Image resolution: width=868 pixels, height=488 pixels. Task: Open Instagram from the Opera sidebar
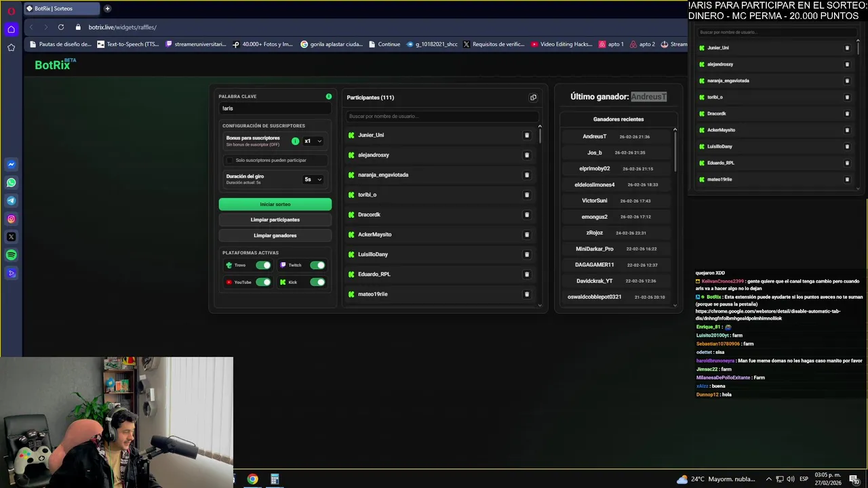point(11,219)
